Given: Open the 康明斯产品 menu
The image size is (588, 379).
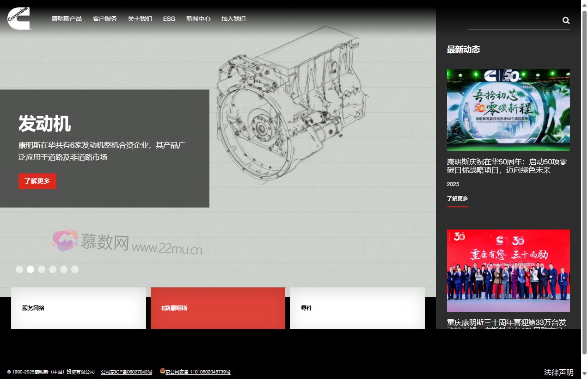Looking at the screenshot, I should click(x=67, y=19).
